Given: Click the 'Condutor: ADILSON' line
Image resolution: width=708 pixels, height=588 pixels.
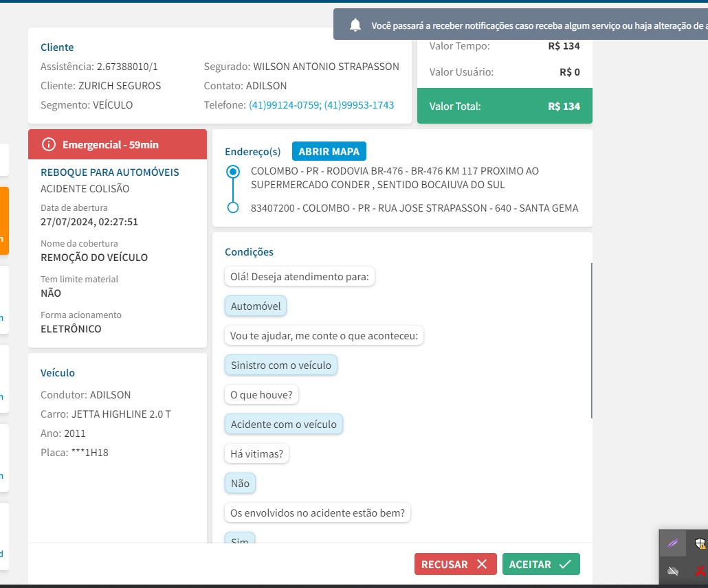Looking at the screenshot, I should 86,395.
